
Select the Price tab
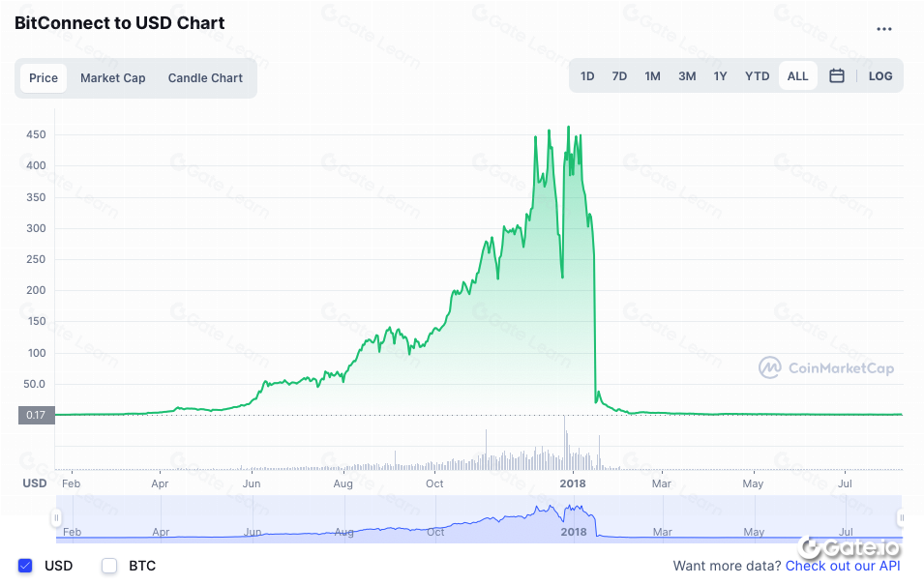44,78
